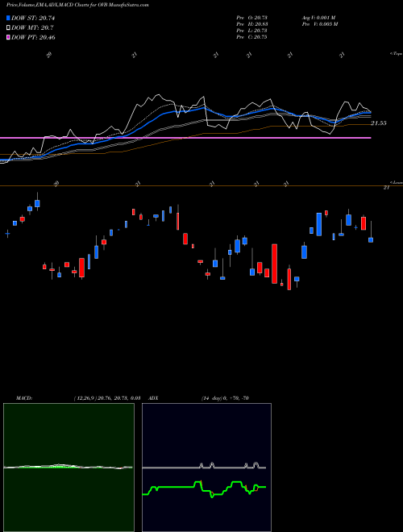The height and width of the screenshot is (532, 403).
Task: Open the dark blue ADX indicator panel
Action: pyautogui.click(x=206, y=468)
